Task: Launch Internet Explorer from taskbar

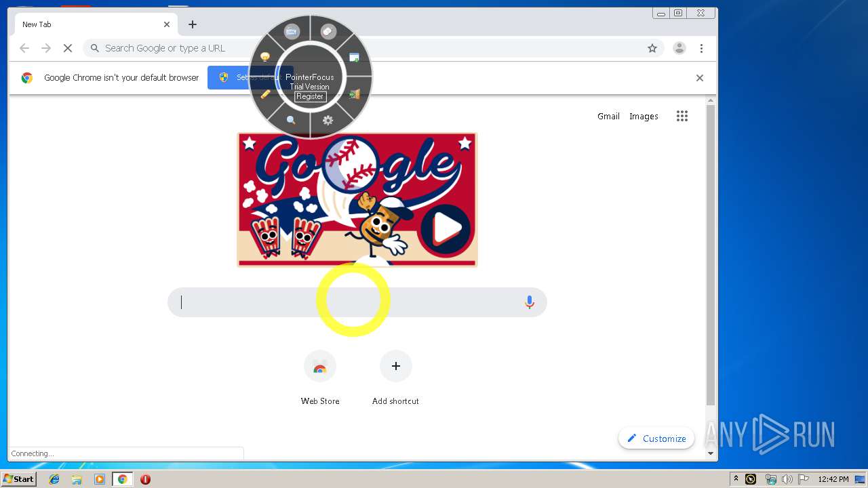Action: [54, 479]
